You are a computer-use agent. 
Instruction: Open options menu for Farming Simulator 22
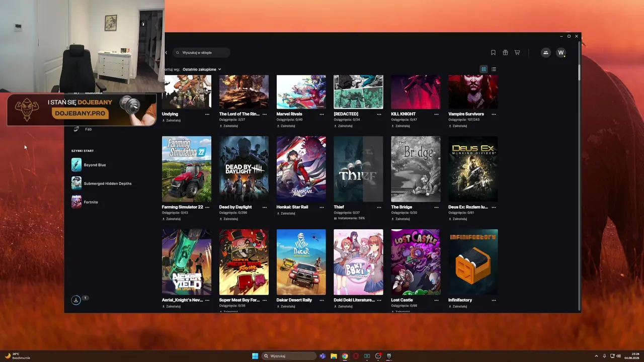[207, 207]
